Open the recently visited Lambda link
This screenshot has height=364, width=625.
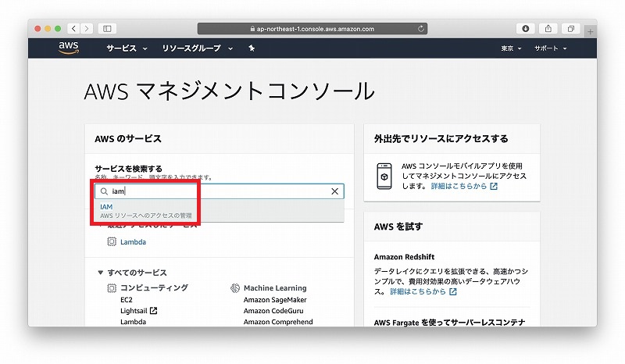[133, 242]
